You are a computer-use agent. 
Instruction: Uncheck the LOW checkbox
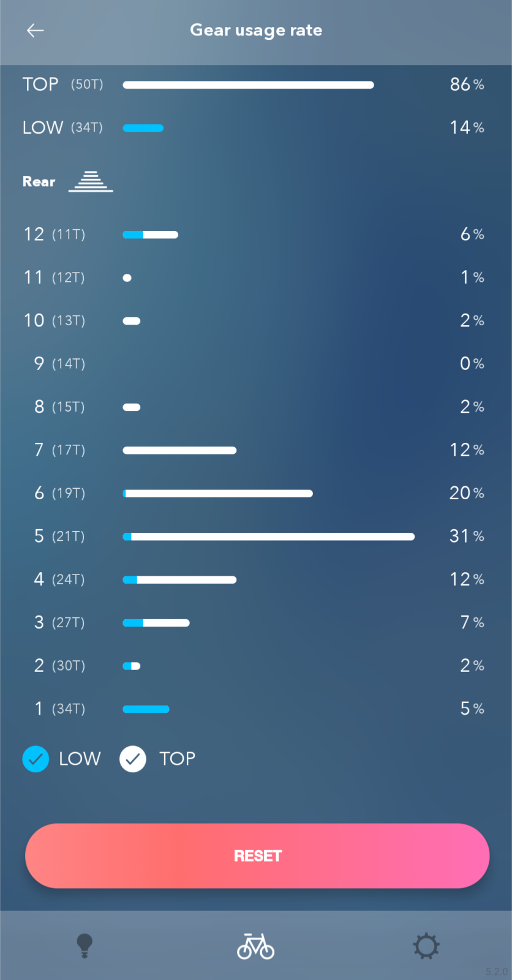[x=36, y=759]
